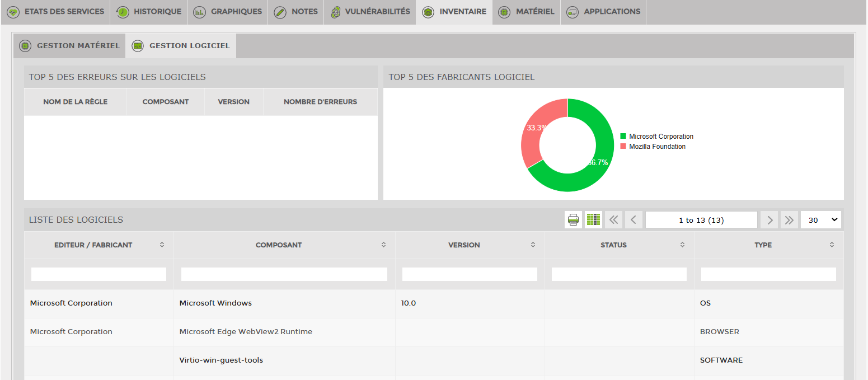Toggle Mozilla Foundation red legend swatch
Screen dimensions: 868x380
(x=623, y=147)
